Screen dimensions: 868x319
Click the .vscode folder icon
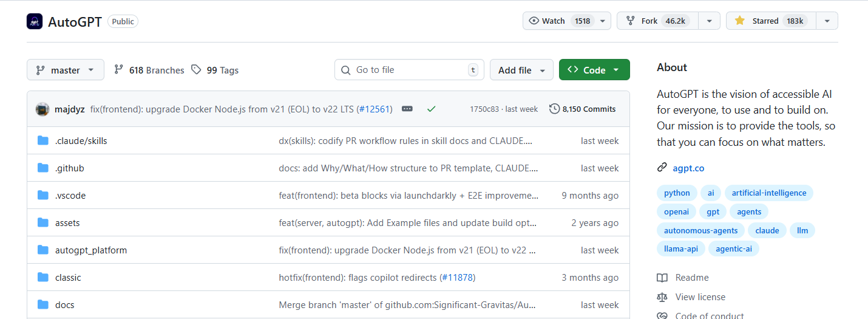(x=42, y=195)
